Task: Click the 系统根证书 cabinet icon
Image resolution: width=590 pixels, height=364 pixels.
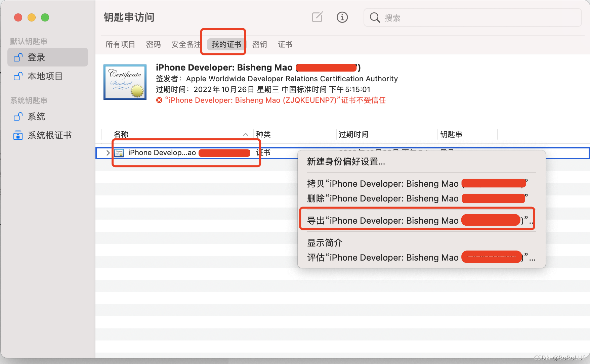Action: point(18,135)
